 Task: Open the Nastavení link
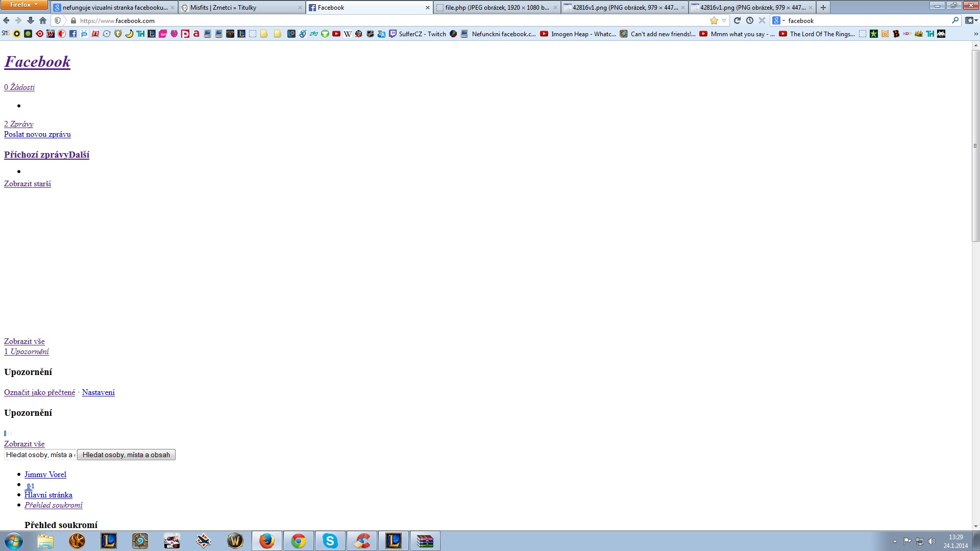point(99,392)
